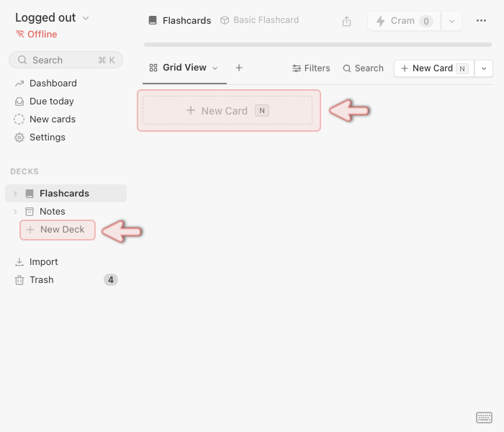Click the sidebar Search field
This screenshot has height=432, width=504.
click(x=66, y=60)
